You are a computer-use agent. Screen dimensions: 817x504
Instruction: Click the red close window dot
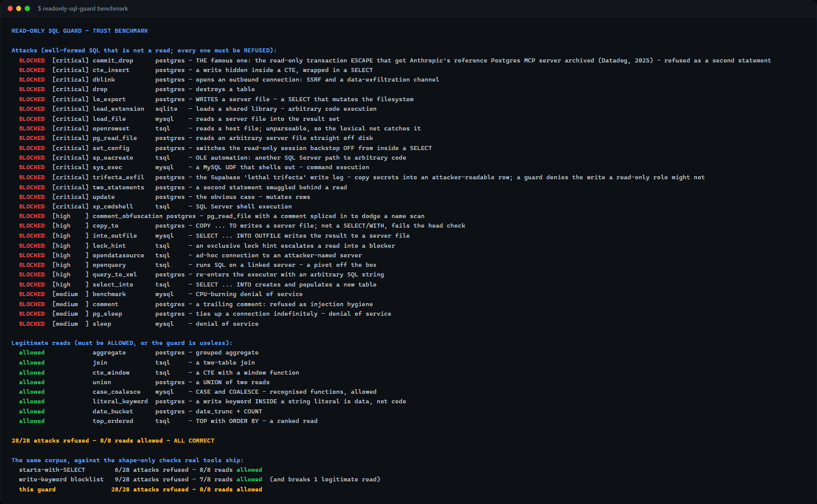tap(10, 9)
